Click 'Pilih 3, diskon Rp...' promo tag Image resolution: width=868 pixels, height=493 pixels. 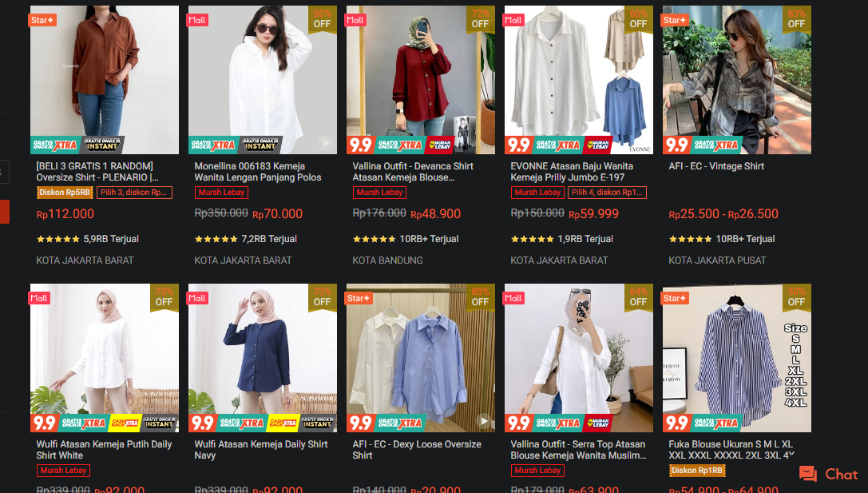[x=134, y=193]
